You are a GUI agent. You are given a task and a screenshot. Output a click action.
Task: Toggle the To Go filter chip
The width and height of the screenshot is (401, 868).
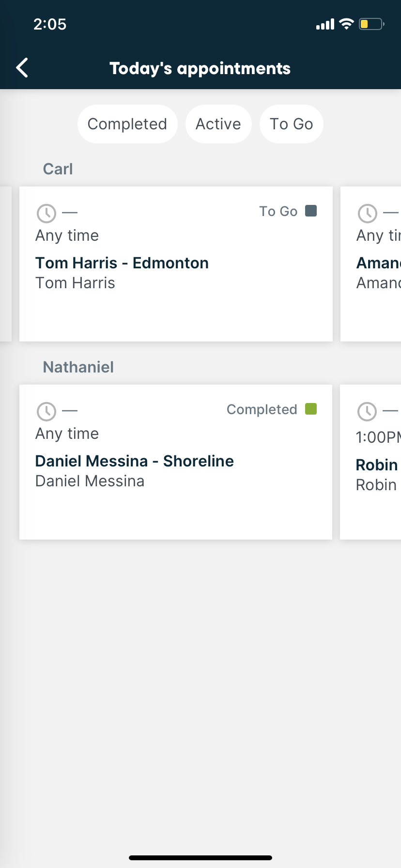tap(291, 124)
